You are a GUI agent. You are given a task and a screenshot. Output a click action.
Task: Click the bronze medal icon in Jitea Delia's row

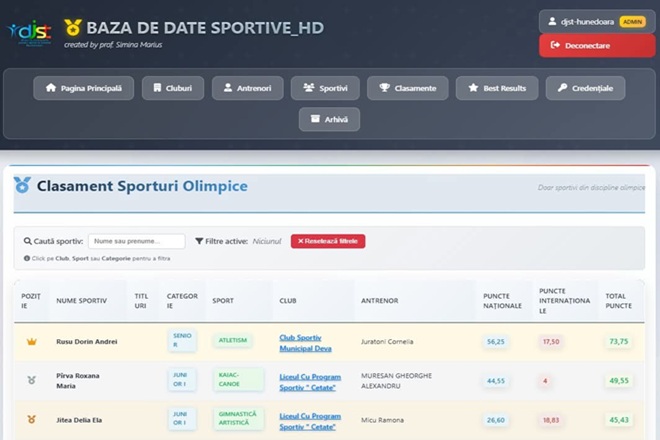click(x=32, y=419)
